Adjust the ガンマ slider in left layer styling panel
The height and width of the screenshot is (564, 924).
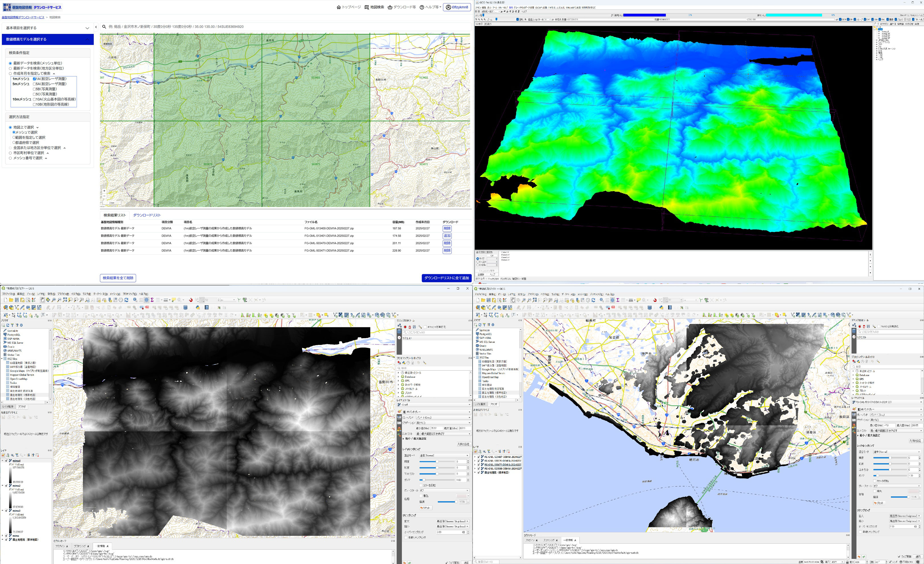424,480
